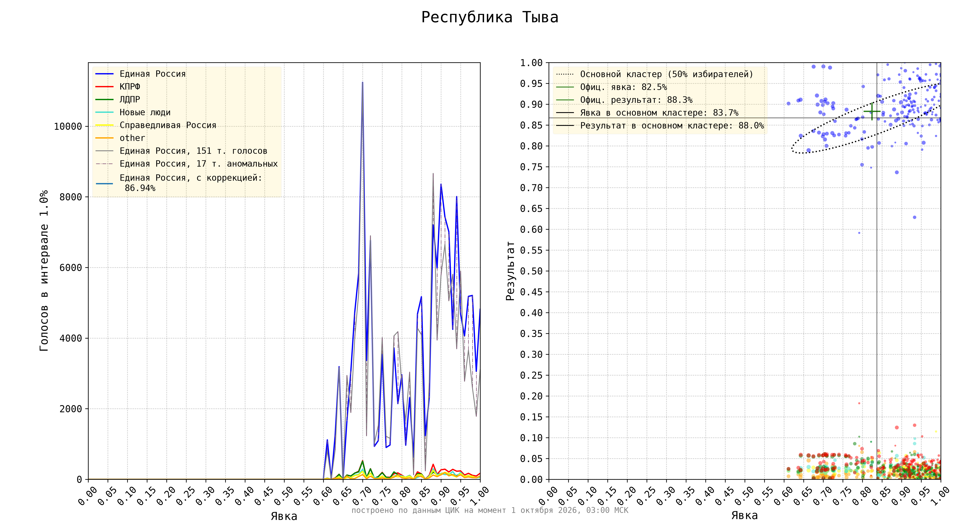Click the isolated blue dot near result 0.63

pyautogui.click(x=915, y=217)
